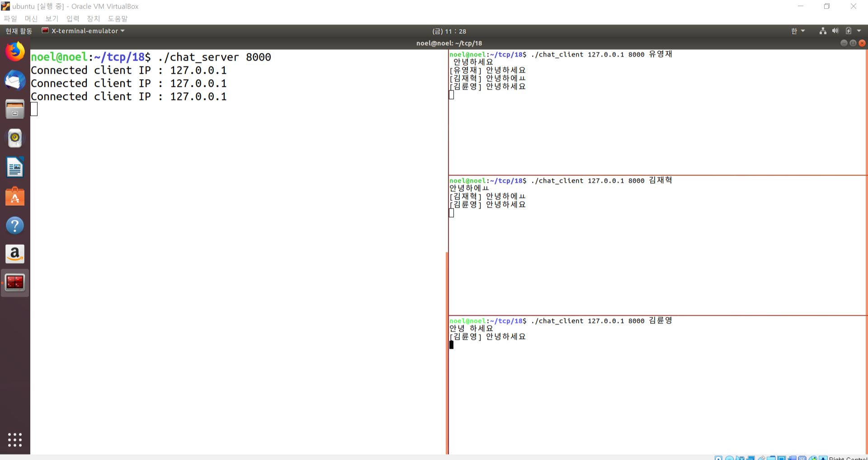Open the Files manager dock icon

tap(15, 109)
